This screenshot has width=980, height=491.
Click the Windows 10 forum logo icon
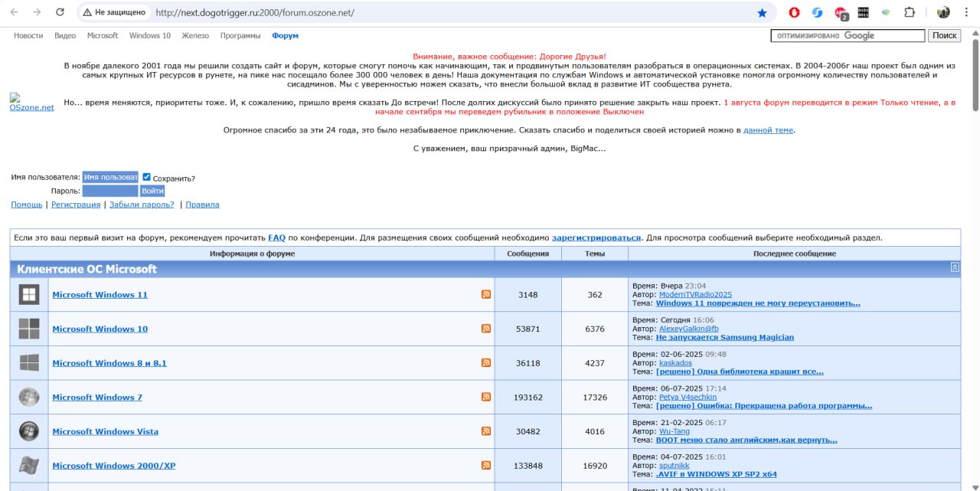tap(29, 329)
